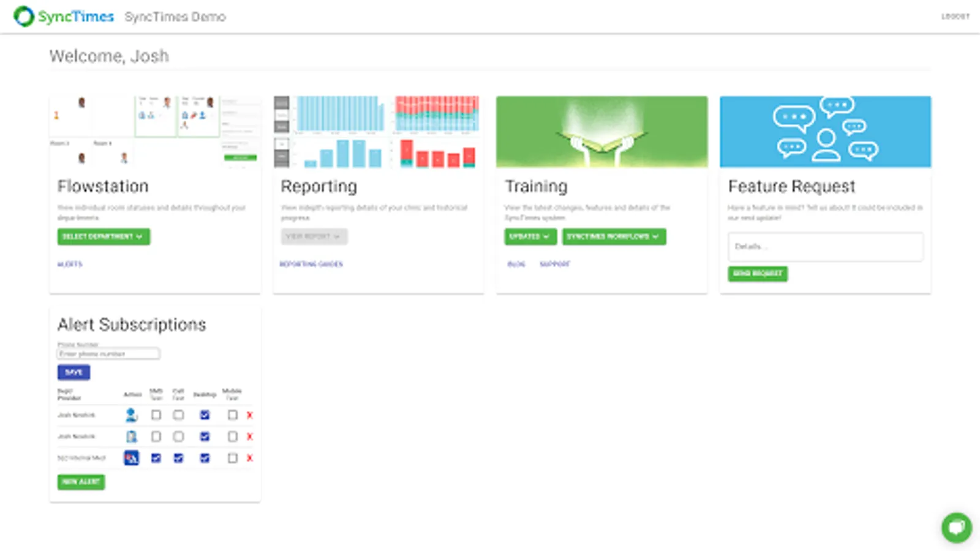Click the Feature Request card title
The height and width of the screenshot is (551, 980).
[792, 186]
